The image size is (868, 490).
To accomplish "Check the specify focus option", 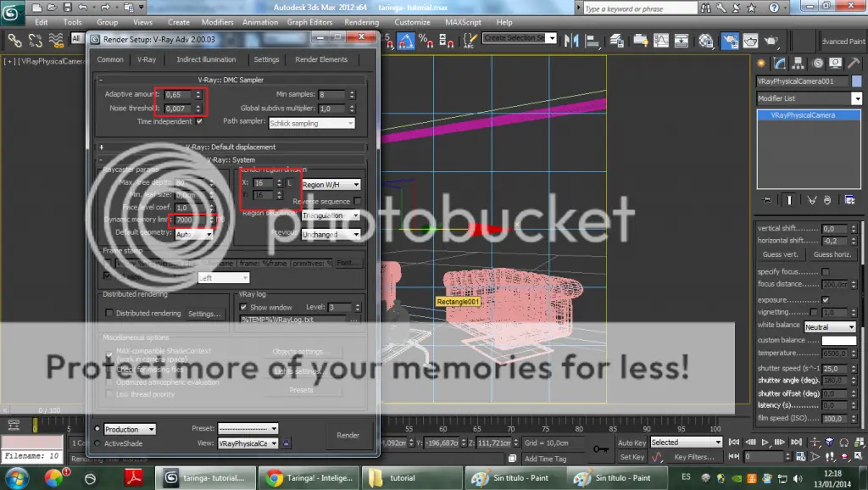I will click(825, 271).
